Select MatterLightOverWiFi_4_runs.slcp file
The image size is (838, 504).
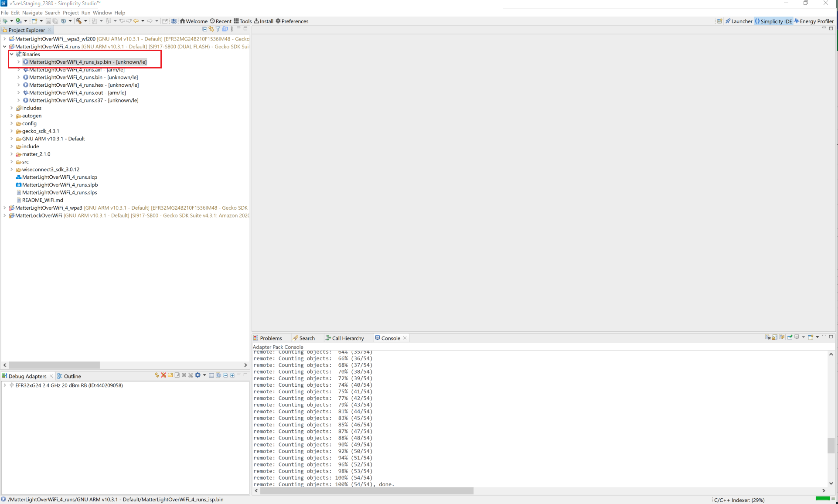(x=59, y=177)
